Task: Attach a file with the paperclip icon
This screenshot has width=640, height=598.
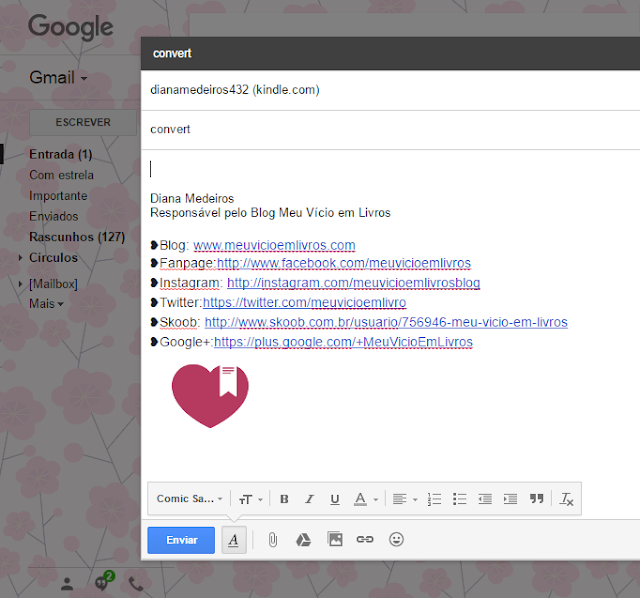Action: pyautogui.click(x=273, y=540)
